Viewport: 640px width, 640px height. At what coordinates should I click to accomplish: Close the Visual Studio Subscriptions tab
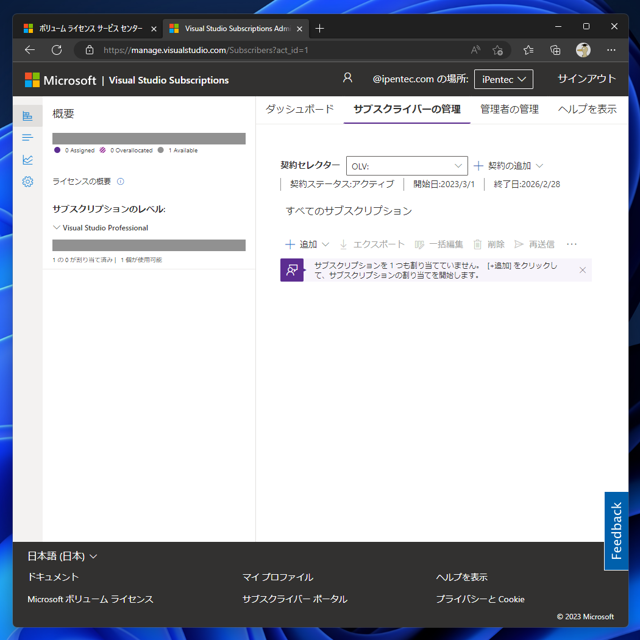299,29
